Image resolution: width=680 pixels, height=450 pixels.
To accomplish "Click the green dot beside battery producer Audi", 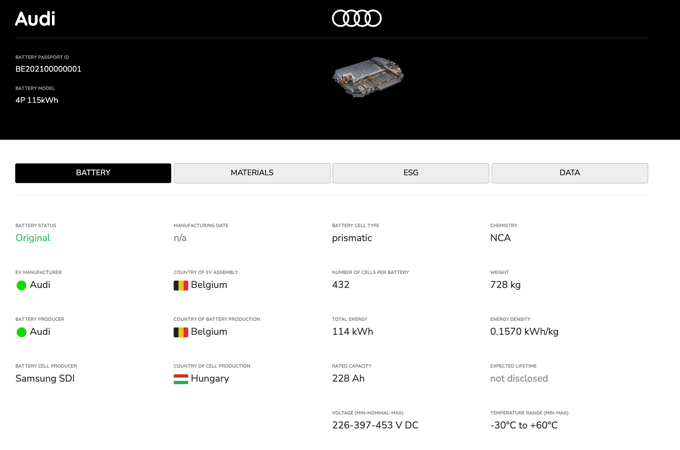I will coord(21,332).
